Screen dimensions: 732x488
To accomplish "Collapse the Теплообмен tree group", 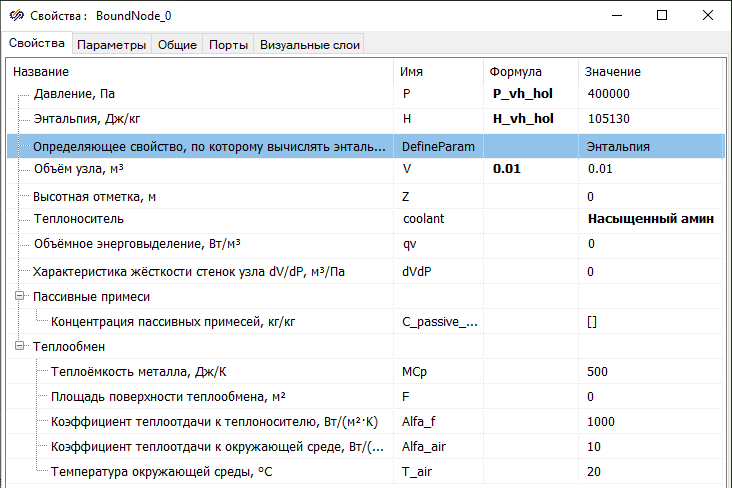I will point(20,347).
